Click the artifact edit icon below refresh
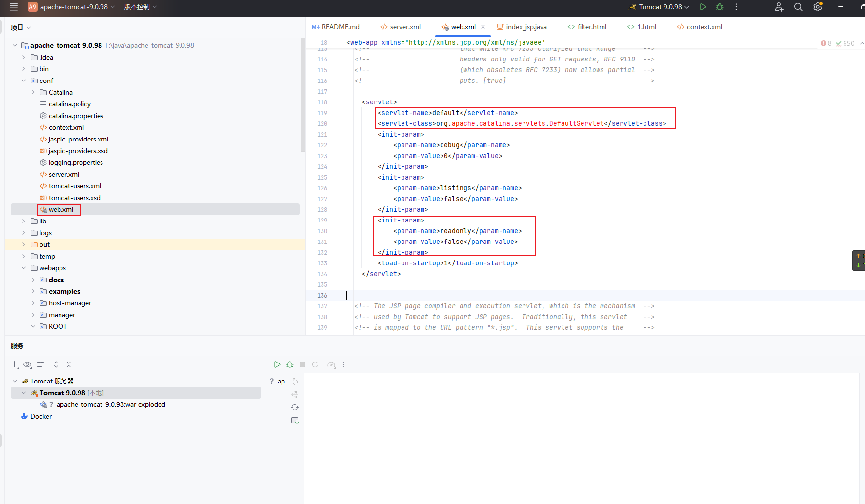 295,420
